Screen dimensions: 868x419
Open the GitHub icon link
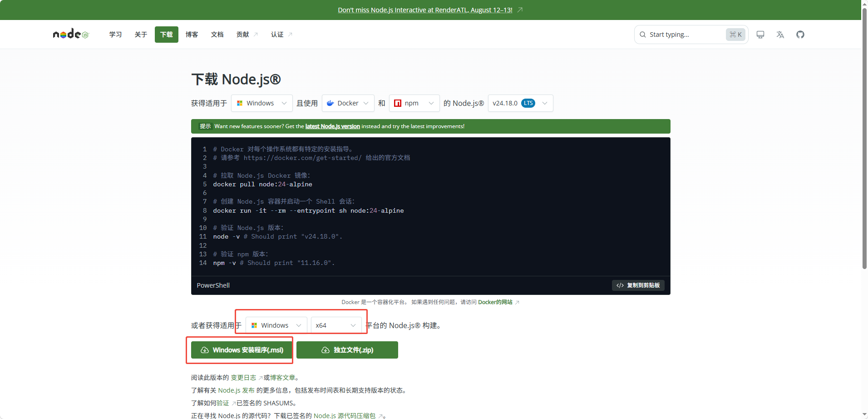[x=800, y=35]
